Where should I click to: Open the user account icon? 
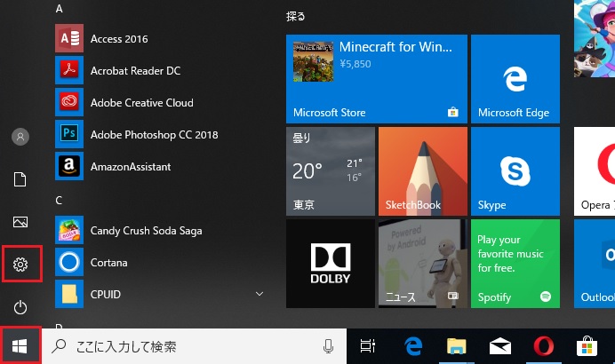click(20, 137)
